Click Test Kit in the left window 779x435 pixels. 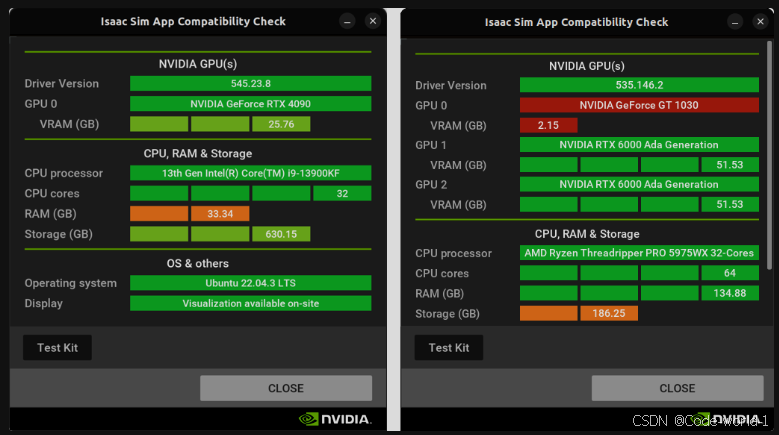57,348
